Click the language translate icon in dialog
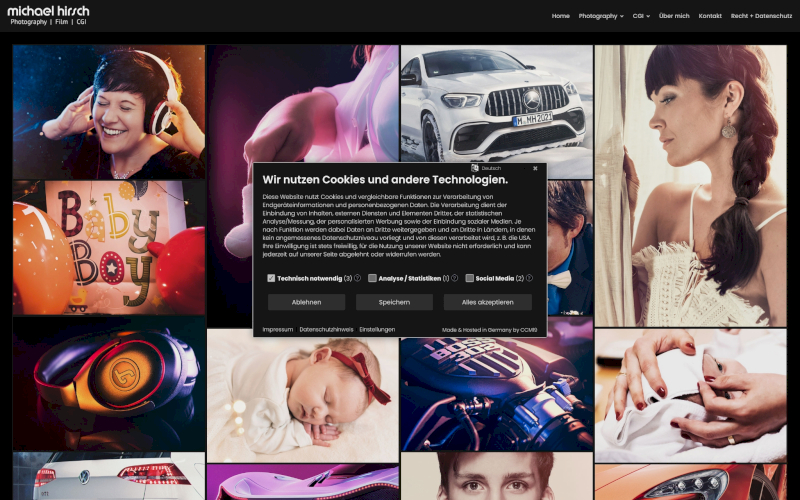The width and height of the screenshot is (800, 500). point(475,168)
